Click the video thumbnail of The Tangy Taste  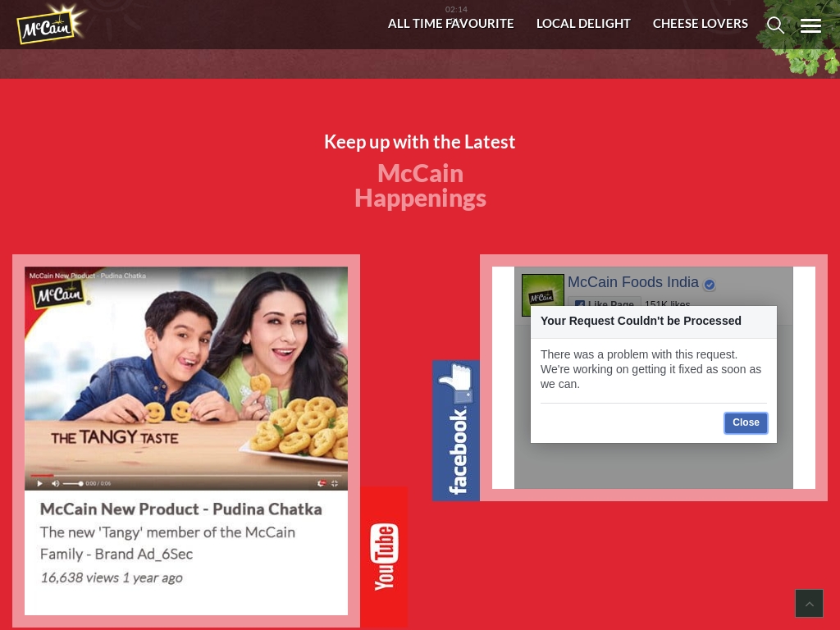(x=186, y=378)
